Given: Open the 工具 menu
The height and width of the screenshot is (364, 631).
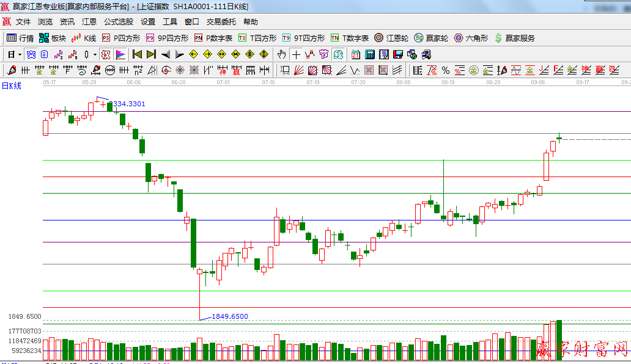Looking at the screenshot, I should click(169, 21).
